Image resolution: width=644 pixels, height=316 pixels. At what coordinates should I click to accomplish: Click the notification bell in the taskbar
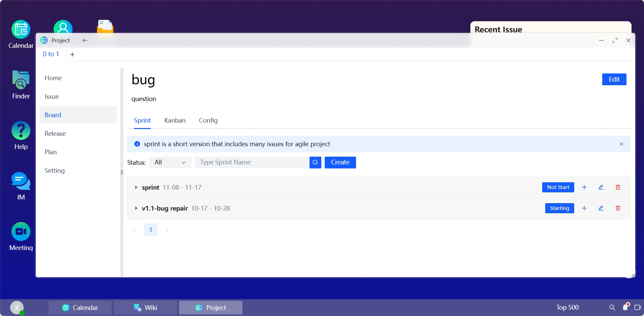(625, 307)
